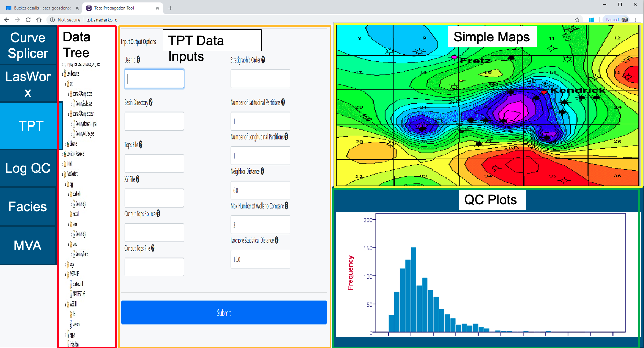Click the browser home icon
This screenshot has height=348, width=644.
click(39, 20)
